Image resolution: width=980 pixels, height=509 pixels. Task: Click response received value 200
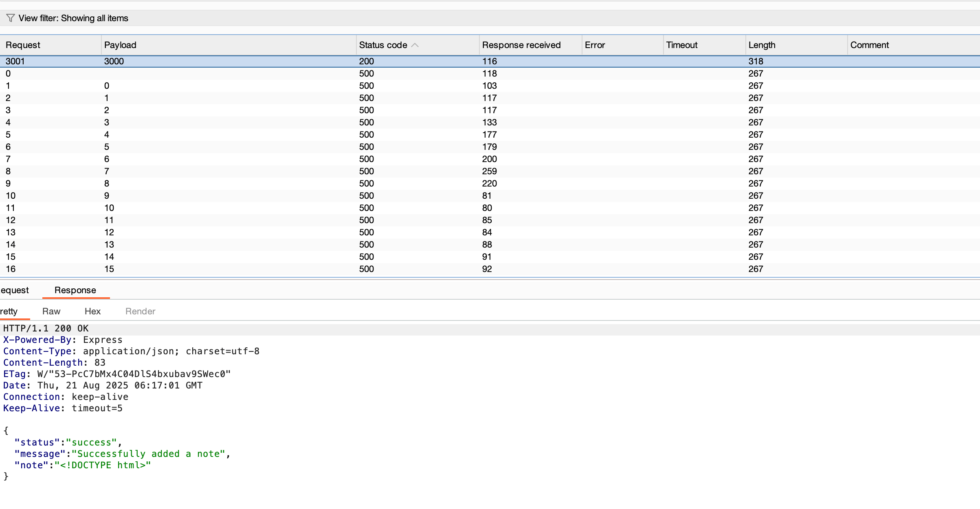pyautogui.click(x=489, y=159)
